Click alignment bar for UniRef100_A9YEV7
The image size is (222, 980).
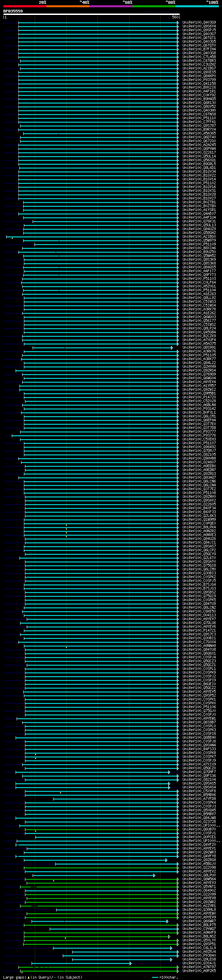pos(102,619)
